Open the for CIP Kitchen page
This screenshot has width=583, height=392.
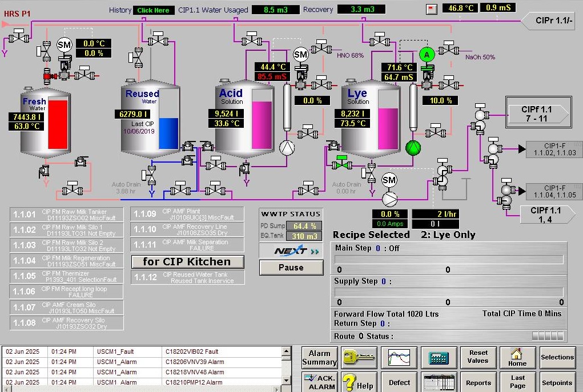187,261
